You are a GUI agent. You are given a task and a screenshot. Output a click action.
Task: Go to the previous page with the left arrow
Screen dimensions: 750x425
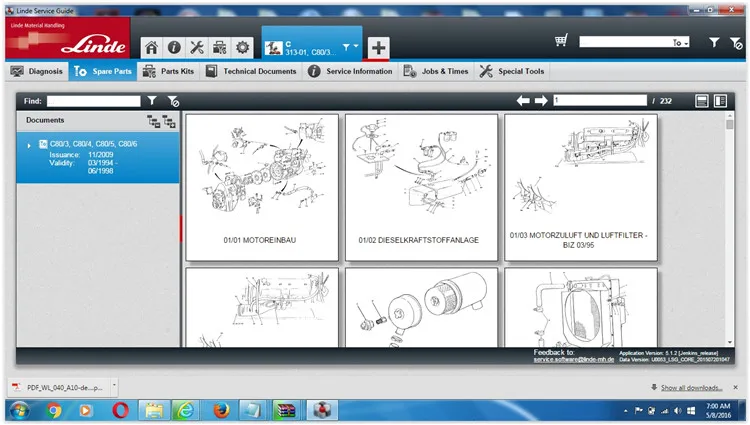[523, 100]
